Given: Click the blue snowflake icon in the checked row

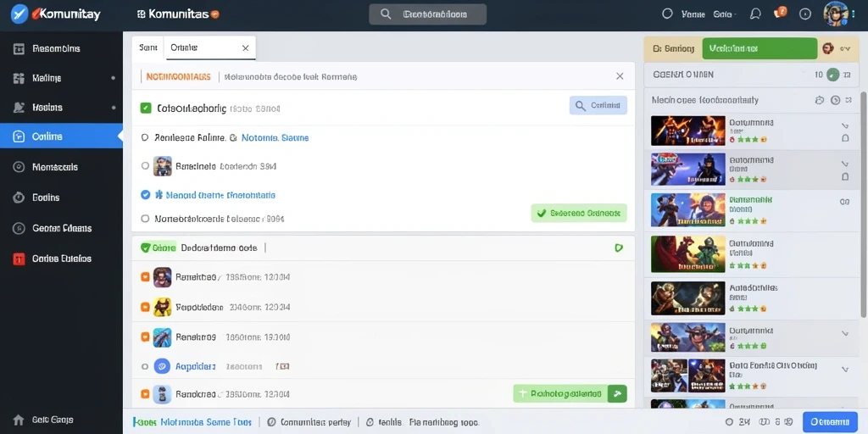Looking at the screenshot, I should tap(159, 195).
